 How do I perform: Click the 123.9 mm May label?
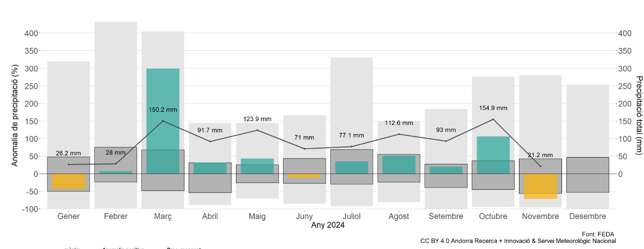(257, 119)
